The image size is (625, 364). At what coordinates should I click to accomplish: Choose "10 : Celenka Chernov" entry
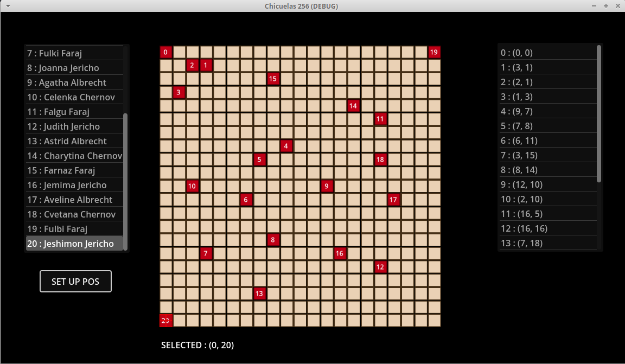pyautogui.click(x=74, y=97)
